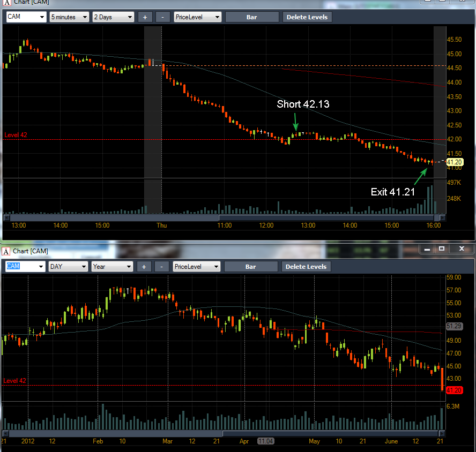Image resolution: width=476 pixels, height=452 pixels.
Task: Open PriceLevel dropdown in top chart
Action: click(198, 17)
